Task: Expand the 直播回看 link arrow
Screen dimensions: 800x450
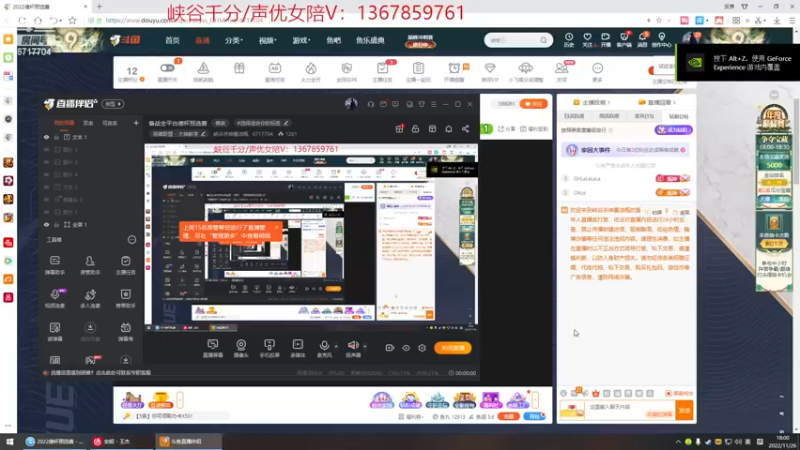Action: click(674, 103)
